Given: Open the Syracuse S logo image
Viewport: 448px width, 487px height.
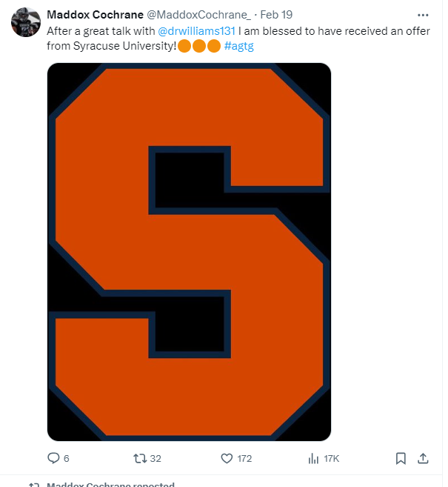Looking at the screenshot, I should tap(189, 252).
